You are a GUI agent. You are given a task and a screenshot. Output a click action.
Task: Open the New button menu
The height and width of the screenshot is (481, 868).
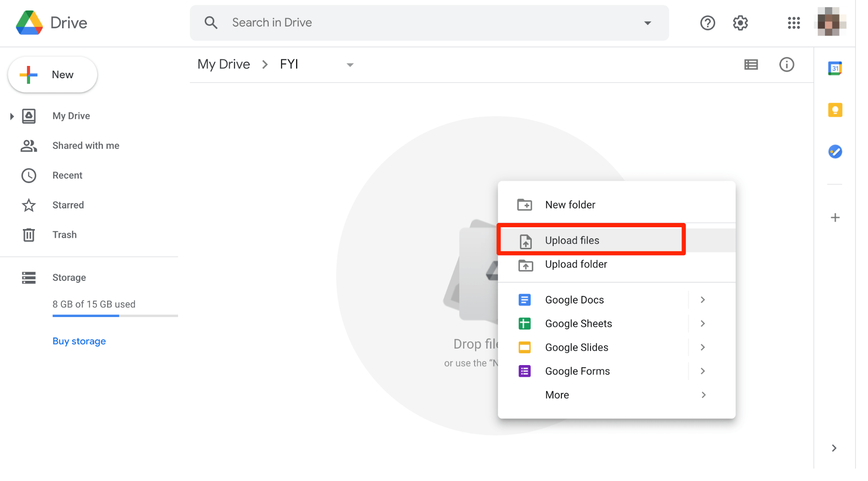tap(52, 75)
